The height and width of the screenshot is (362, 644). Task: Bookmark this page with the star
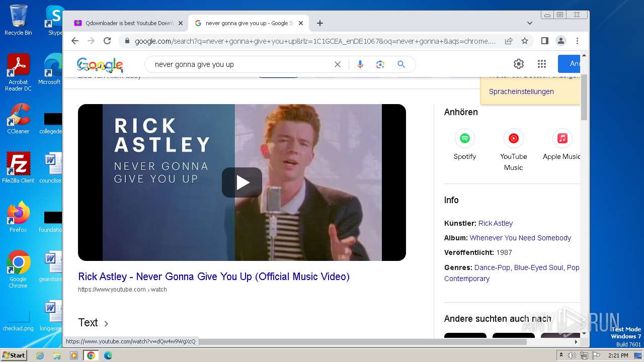(x=525, y=41)
